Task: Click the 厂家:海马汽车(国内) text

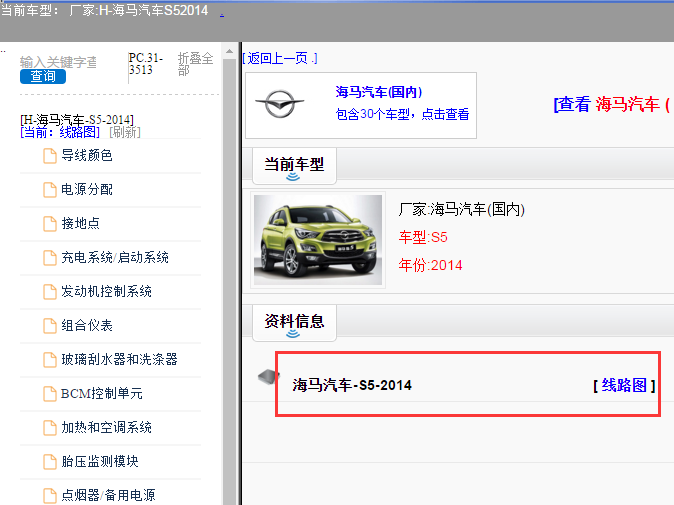Action: 461,209
